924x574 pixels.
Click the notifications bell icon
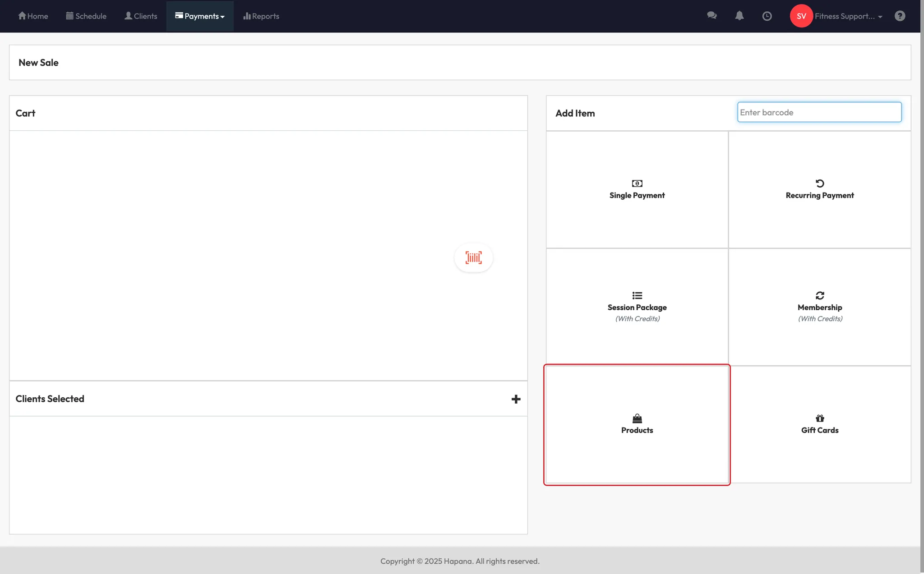(x=739, y=16)
